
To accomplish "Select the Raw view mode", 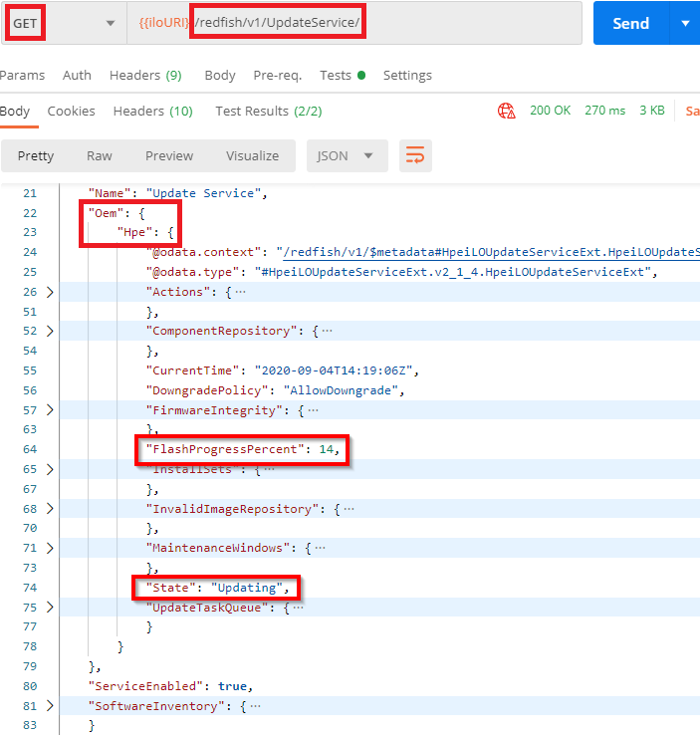I will (100, 156).
